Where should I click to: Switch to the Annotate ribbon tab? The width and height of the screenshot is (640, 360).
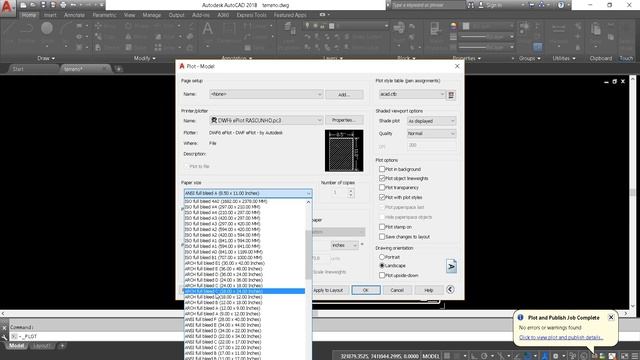pyautogui.click(x=74, y=15)
